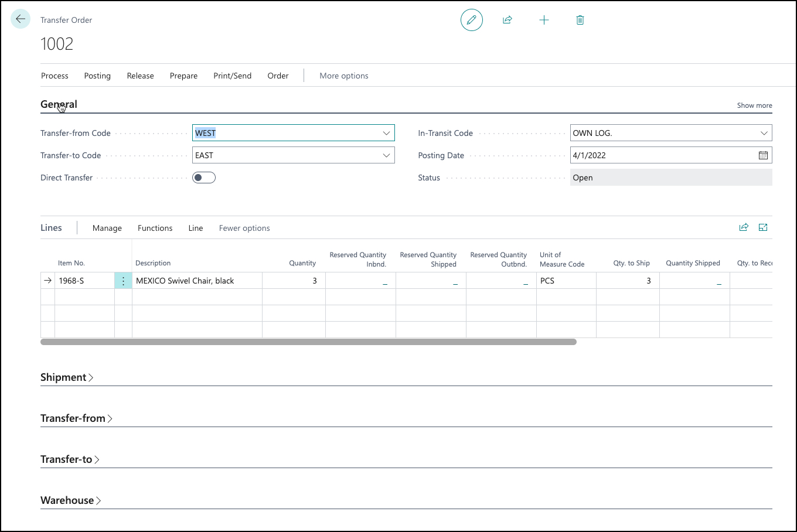
Task: Expand the Transfer-from section
Action: pos(76,418)
